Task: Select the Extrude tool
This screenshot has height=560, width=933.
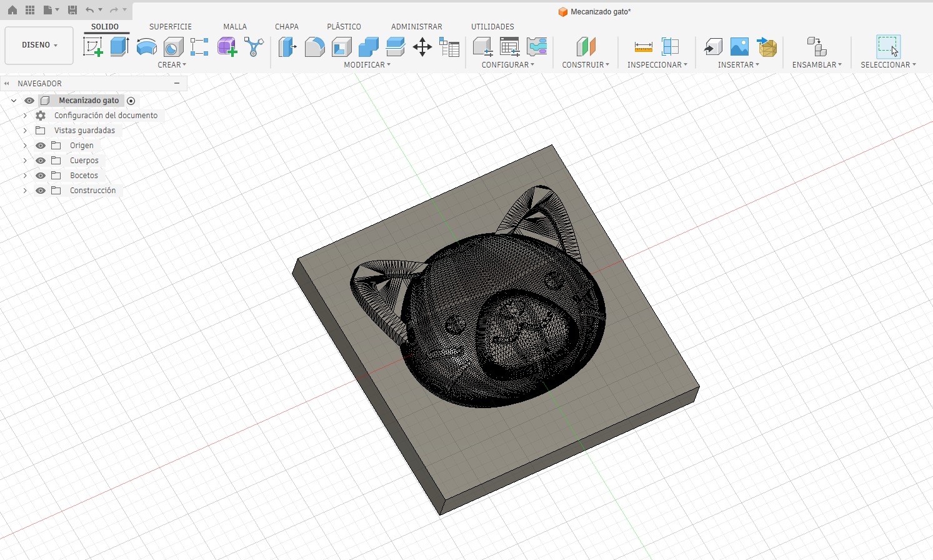Action: (x=119, y=47)
